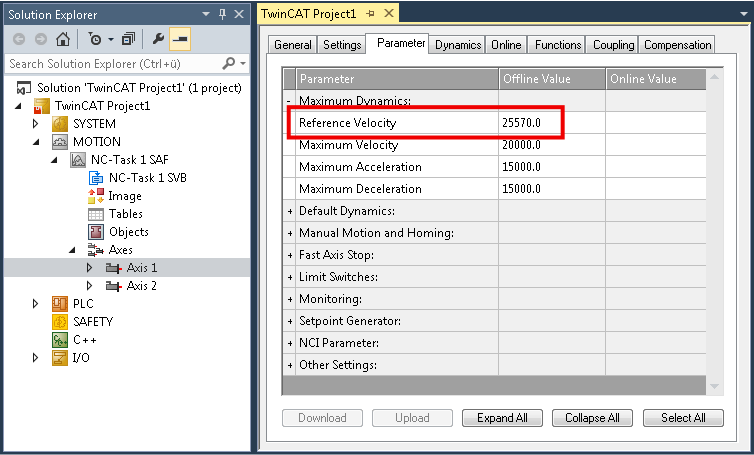Image resolution: width=754 pixels, height=455 pixels.
Task: Click the Axes folder icon
Action: pos(96,250)
